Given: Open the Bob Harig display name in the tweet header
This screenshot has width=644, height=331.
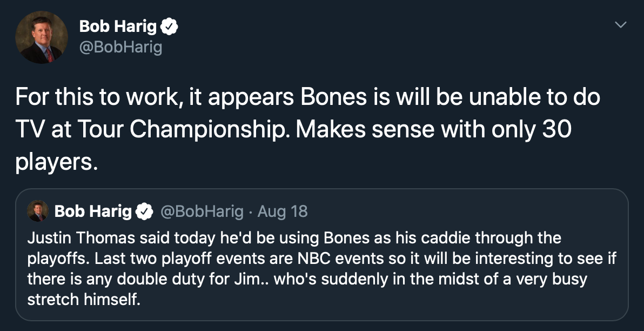Looking at the screenshot, I should [118, 27].
